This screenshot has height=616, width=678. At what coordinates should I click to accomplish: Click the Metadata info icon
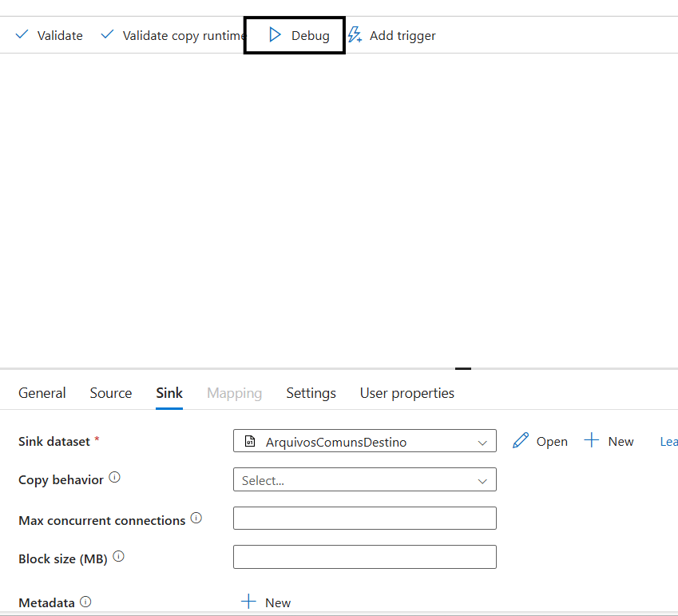85,602
